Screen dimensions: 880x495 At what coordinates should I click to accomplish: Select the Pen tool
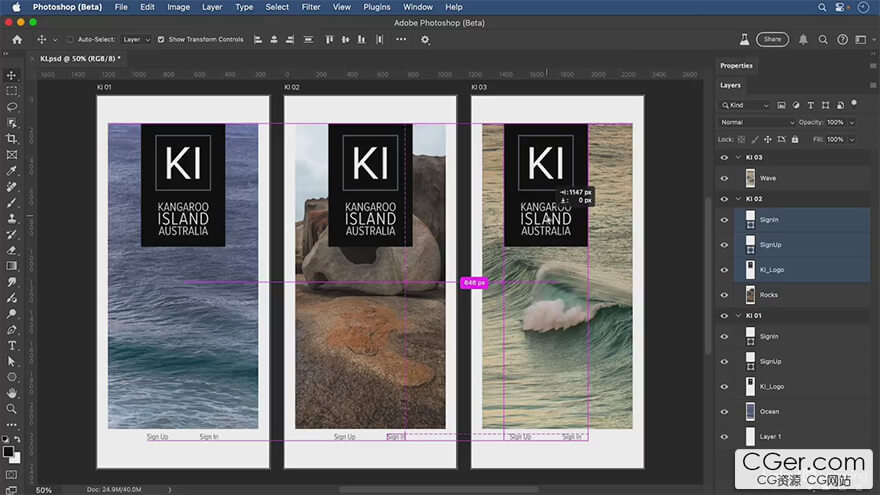pyautogui.click(x=11, y=330)
